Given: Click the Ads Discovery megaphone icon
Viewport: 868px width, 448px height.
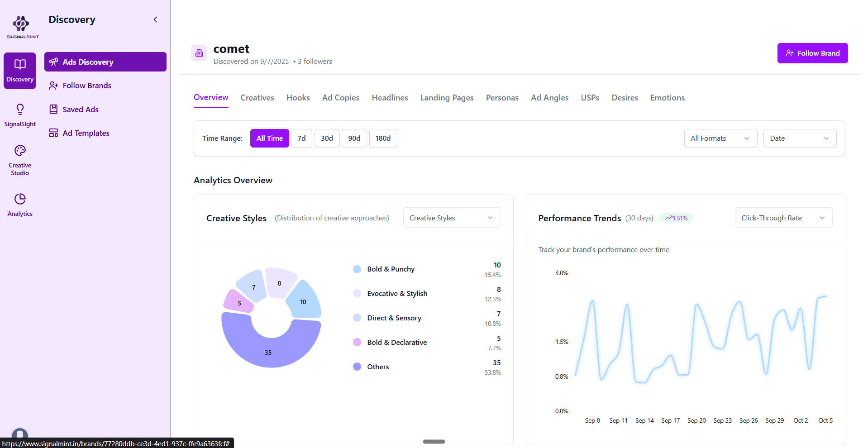Looking at the screenshot, I should (54, 62).
